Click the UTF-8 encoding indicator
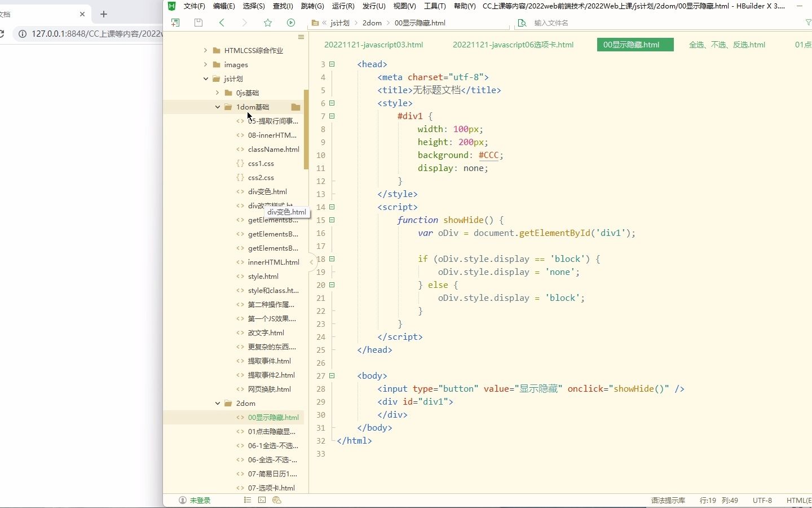812x508 pixels. click(762, 500)
